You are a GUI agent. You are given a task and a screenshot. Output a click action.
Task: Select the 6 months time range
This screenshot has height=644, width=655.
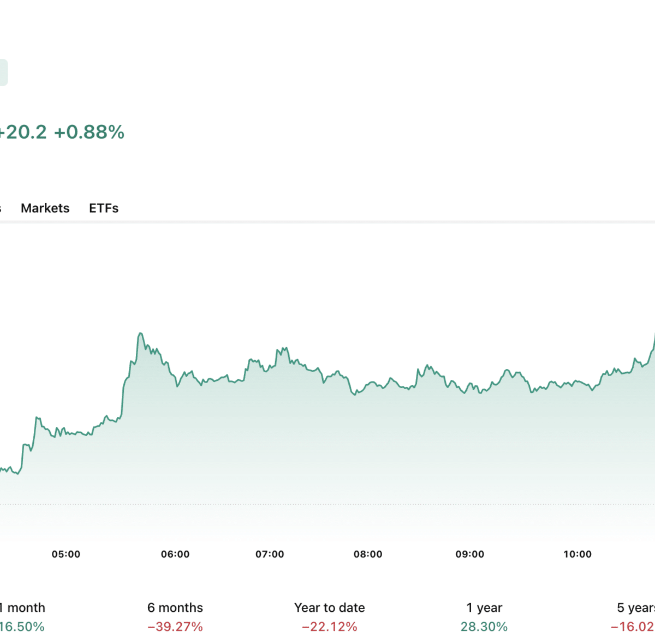175,607
